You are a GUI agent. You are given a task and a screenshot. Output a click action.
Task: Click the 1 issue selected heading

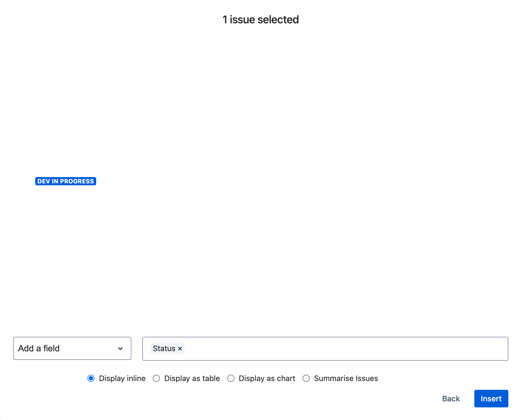(260, 19)
